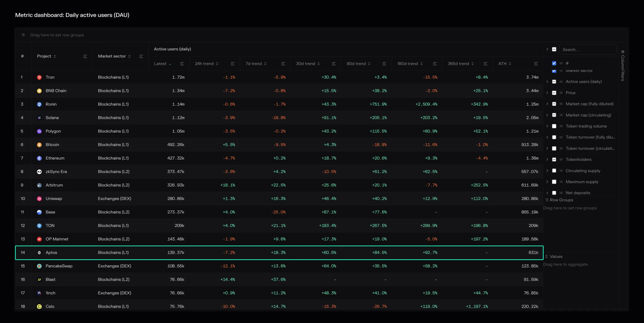Open the Latest column menu icon
The width and height of the screenshot is (644, 323).
pos(182,64)
